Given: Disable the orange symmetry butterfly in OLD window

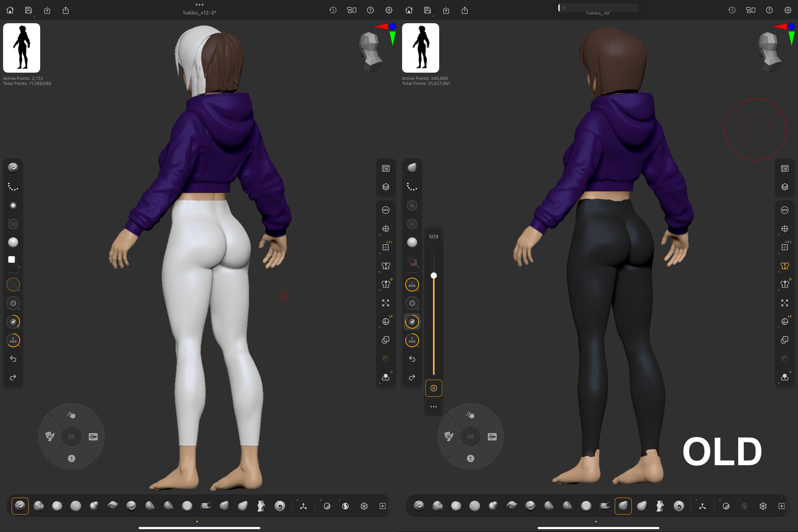Looking at the screenshot, I should click(784, 266).
